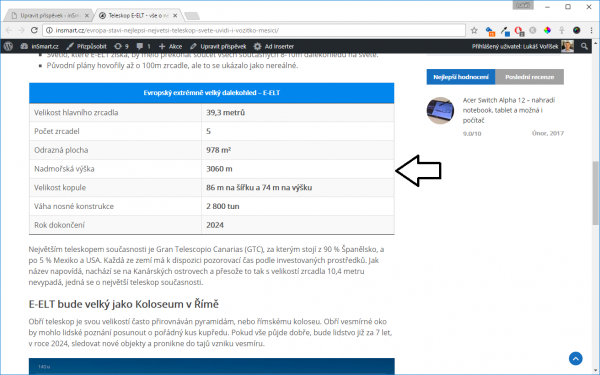600x375 pixels.
Task: Open the rainbow color wheel extension
Action: coord(547,30)
